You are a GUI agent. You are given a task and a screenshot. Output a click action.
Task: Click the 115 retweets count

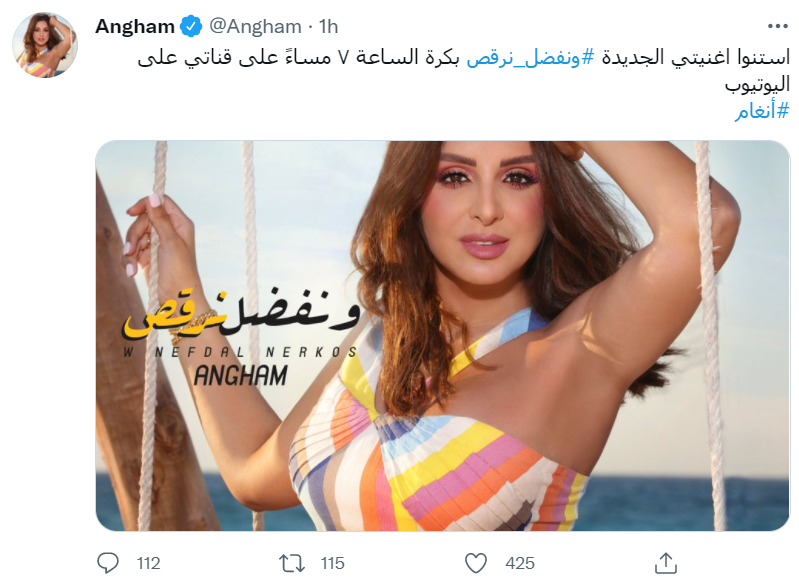click(333, 564)
